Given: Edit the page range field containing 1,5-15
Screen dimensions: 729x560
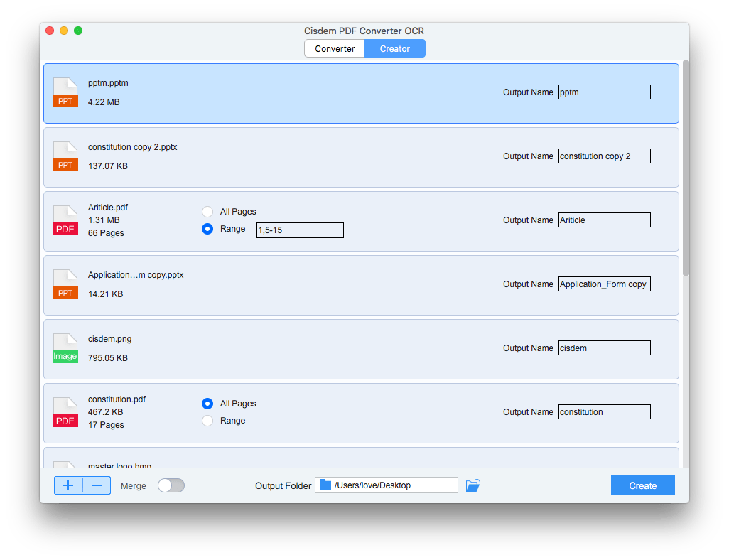Looking at the screenshot, I should tap(300, 230).
